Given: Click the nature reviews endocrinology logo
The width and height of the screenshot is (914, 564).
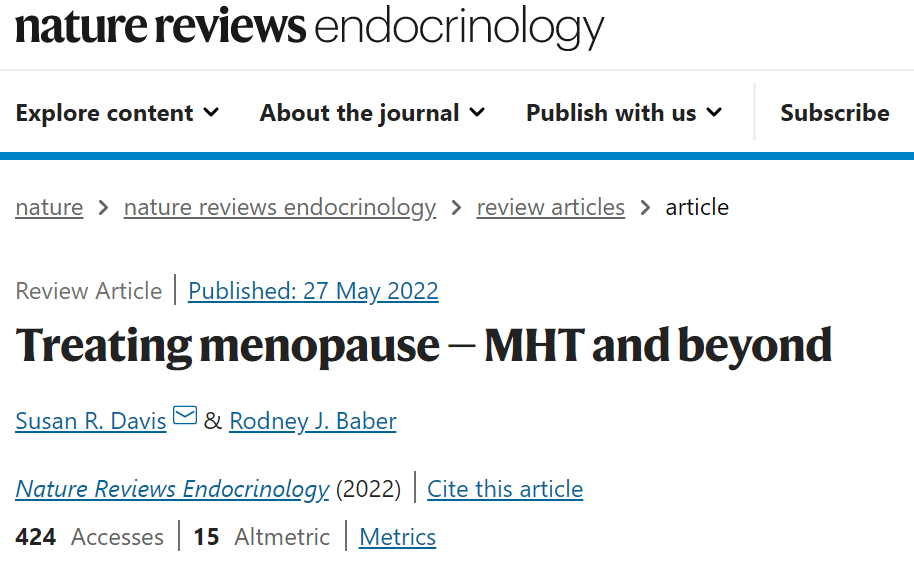Looking at the screenshot, I should [x=310, y=27].
